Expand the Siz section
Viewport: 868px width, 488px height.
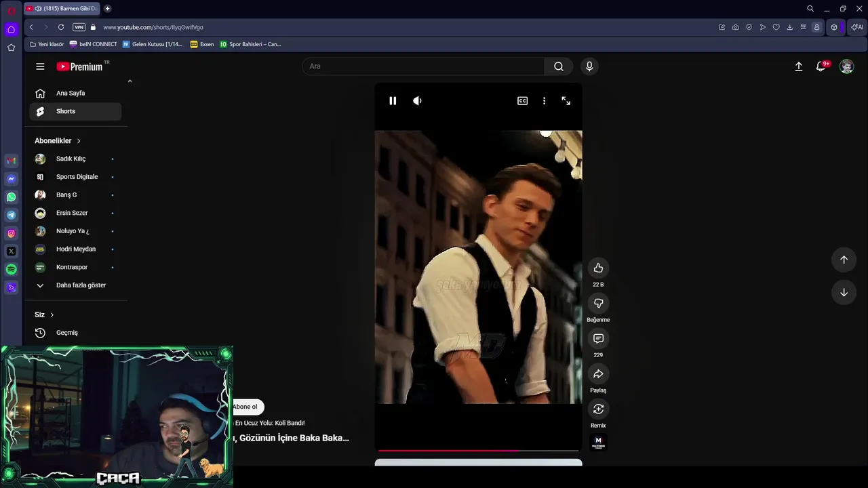click(x=44, y=314)
